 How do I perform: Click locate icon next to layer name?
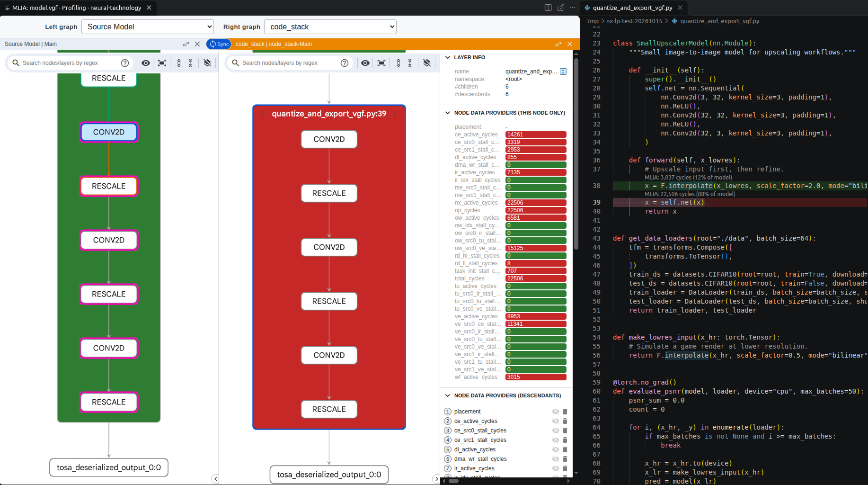pos(563,72)
